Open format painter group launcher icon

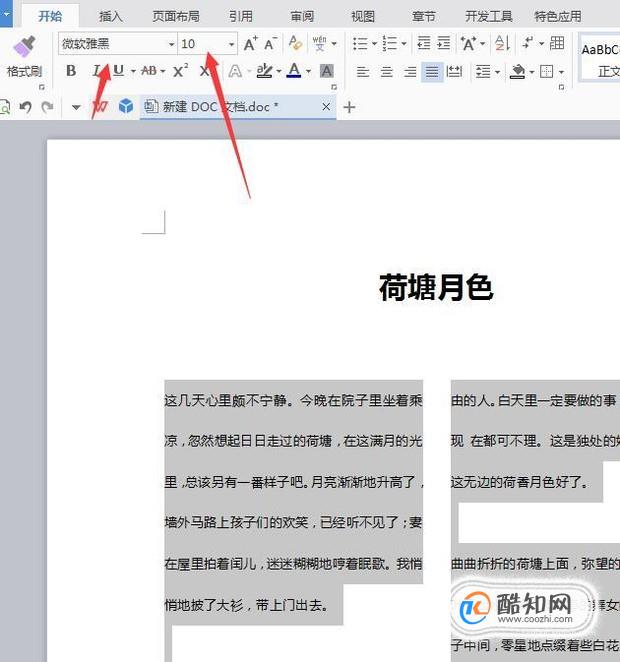click(x=41, y=87)
